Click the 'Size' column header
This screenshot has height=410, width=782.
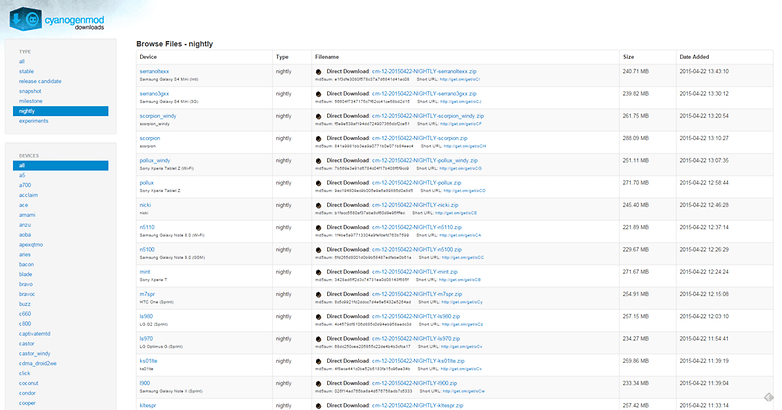(628, 57)
